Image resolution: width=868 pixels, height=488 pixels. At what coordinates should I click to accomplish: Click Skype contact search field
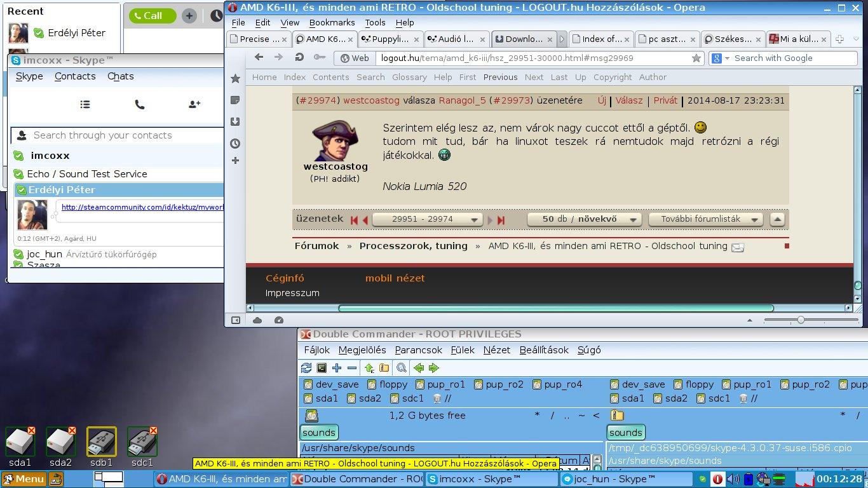click(118, 135)
